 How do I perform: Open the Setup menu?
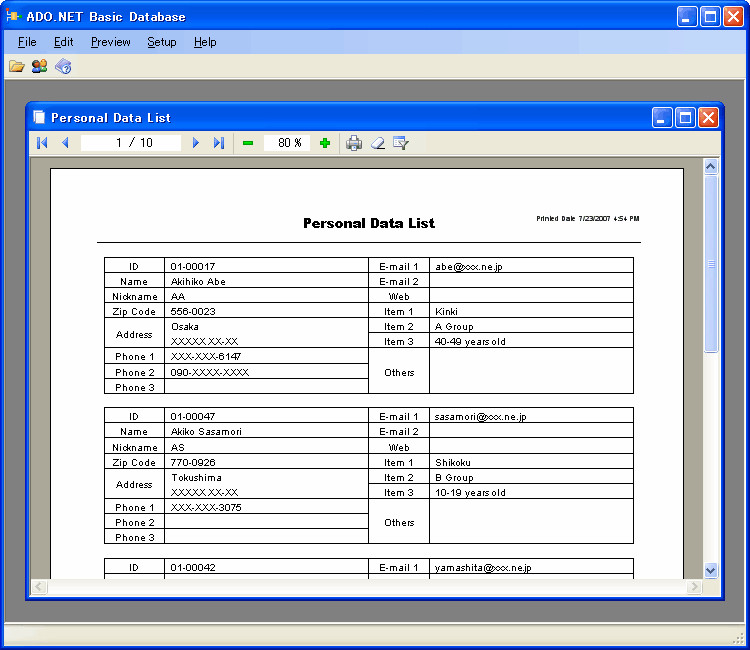coord(161,42)
